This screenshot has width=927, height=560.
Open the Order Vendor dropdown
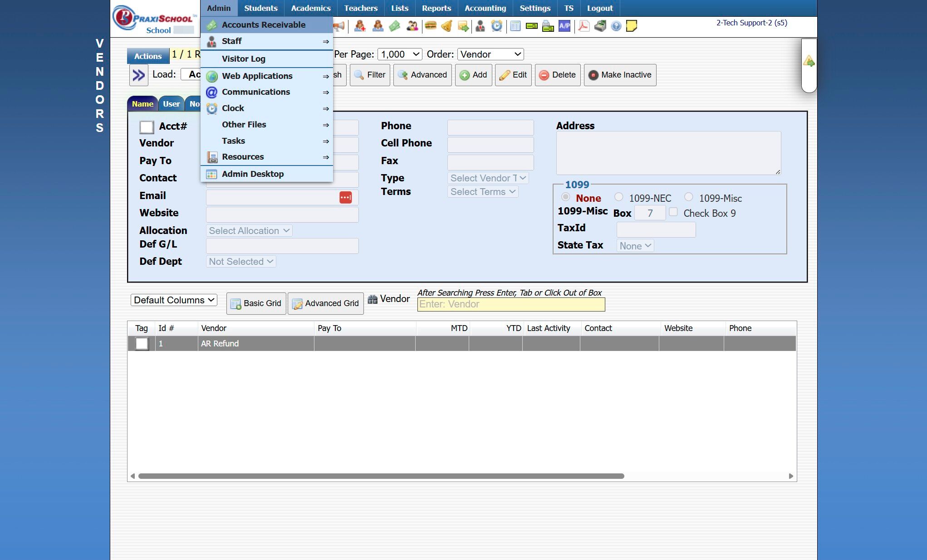pyautogui.click(x=490, y=54)
